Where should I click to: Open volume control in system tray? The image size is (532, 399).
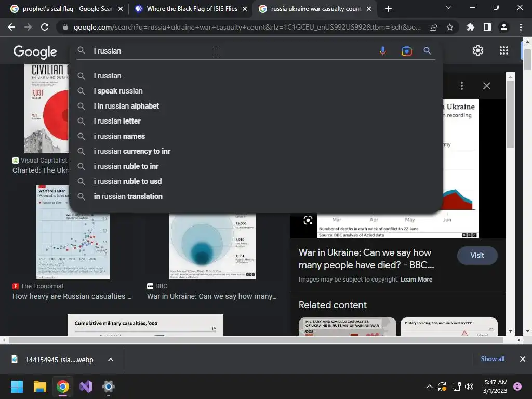tap(469, 387)
